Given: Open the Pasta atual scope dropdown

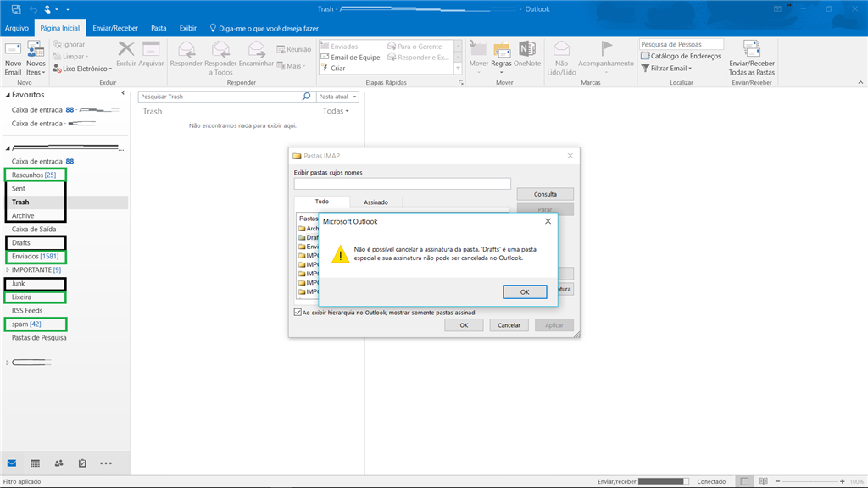Looking at the screenshot, I should [x=337, y=97].
